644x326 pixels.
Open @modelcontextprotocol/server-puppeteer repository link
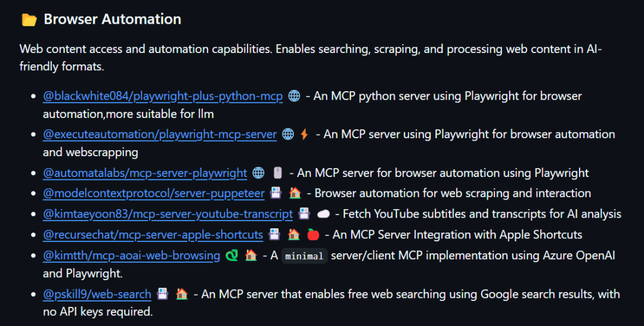click(x=154, y=193)
